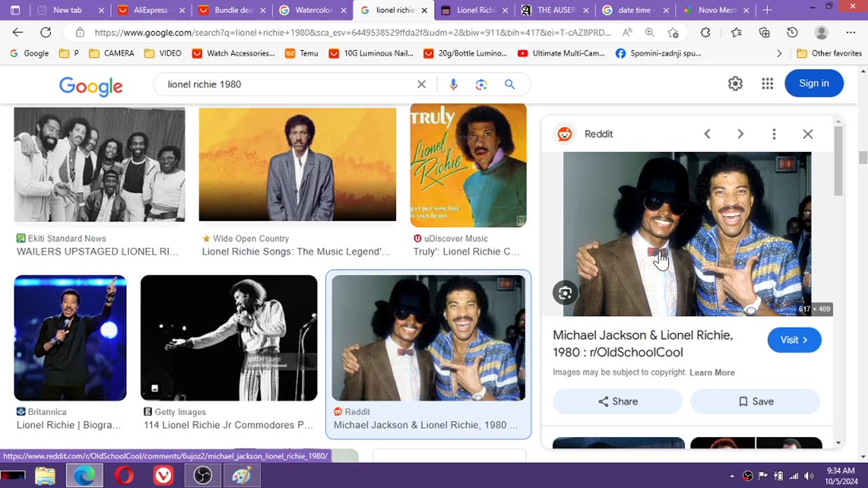Click the Google logo

(x=91, y=85)
